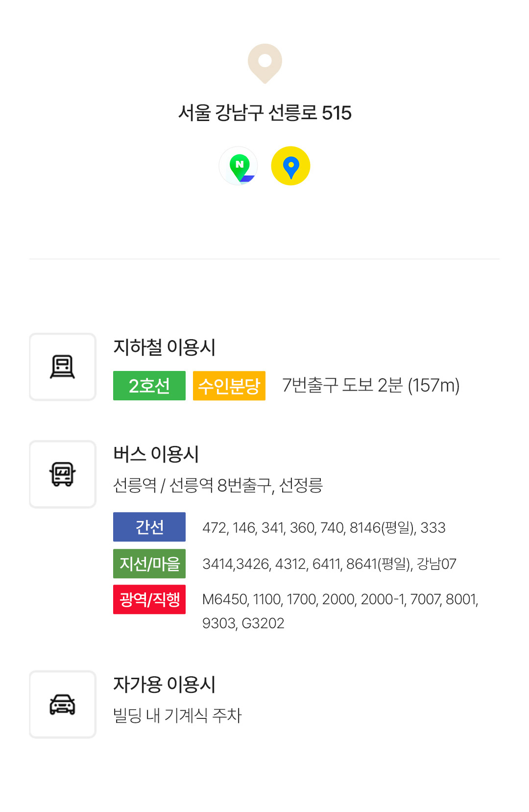Click the 7번출구 도보 2분 text
This screenshot has height=812, width=529.
342,385
